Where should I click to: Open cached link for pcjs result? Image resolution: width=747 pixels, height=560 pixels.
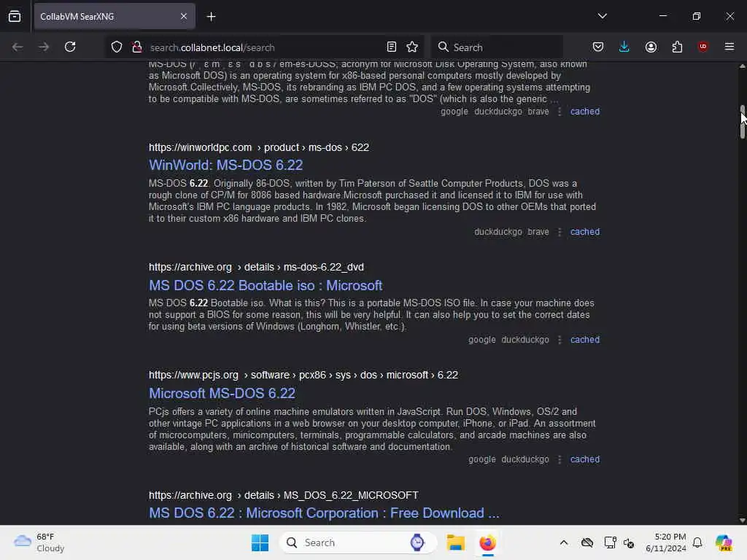pyautogui.click(x=585, y=459)
